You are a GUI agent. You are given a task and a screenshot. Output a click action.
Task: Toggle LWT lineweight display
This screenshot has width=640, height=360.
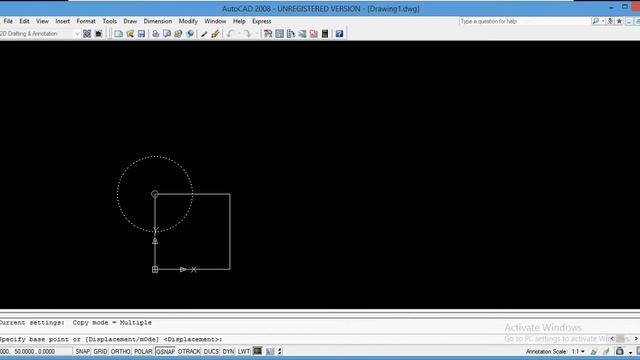(244, 351)
